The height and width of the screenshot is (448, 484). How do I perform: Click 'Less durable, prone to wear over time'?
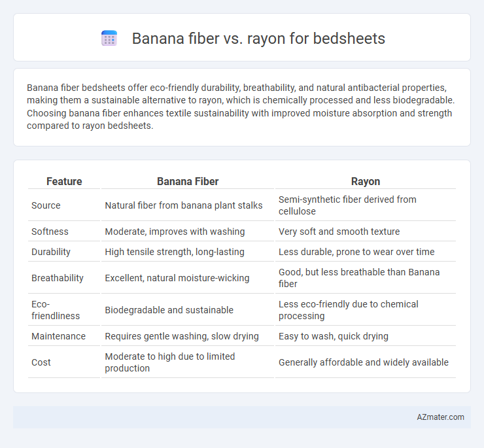coord(356,252)
